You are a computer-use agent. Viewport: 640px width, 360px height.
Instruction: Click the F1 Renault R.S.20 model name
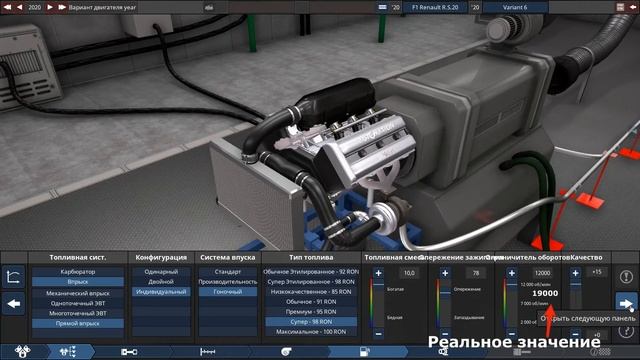[x=435, y=7]
